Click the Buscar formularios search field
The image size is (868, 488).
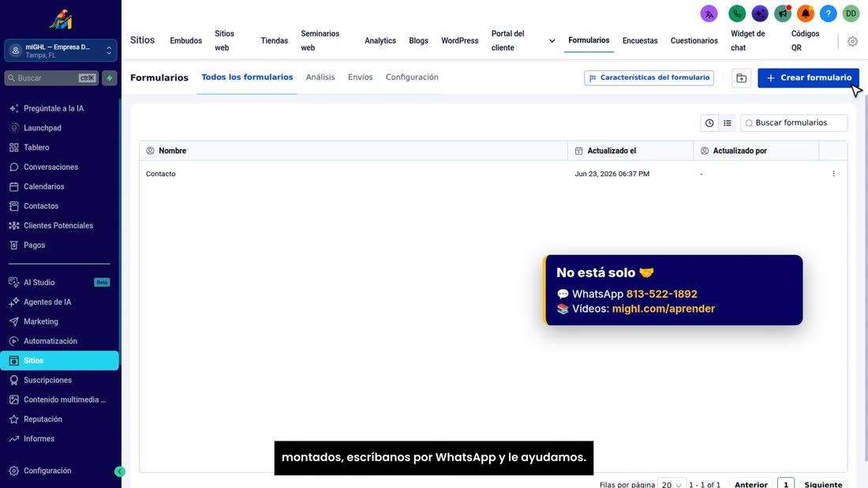(794, 123)
